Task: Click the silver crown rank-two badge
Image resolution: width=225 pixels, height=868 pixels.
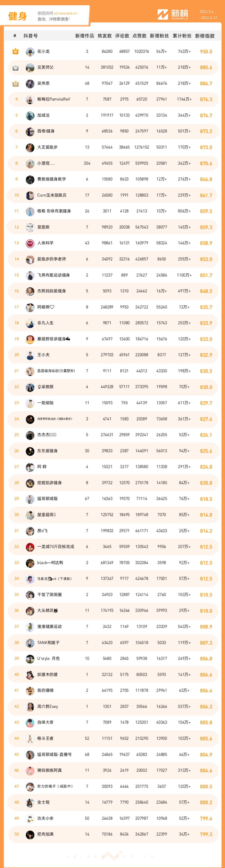Action: click(15, 68)
